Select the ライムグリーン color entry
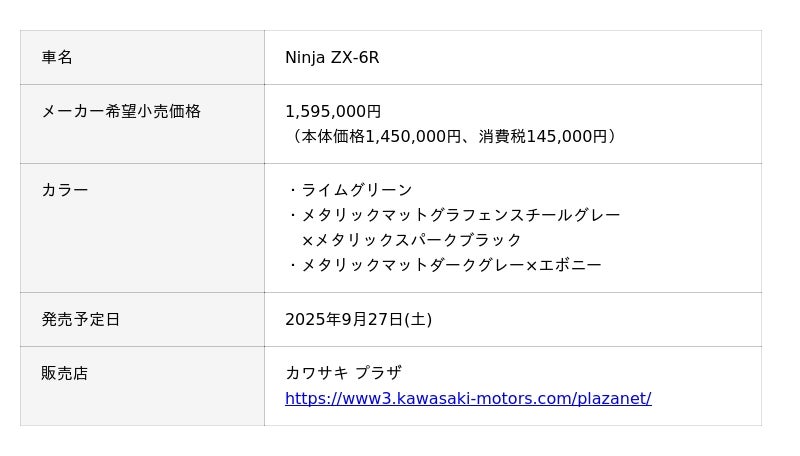The image size is (800, 456). (x=356, y=190)
